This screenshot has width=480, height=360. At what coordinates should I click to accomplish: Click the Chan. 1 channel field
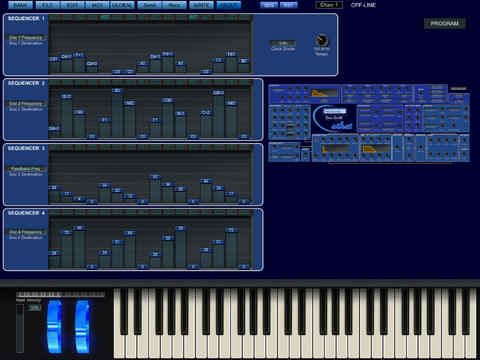pos(329,5)
